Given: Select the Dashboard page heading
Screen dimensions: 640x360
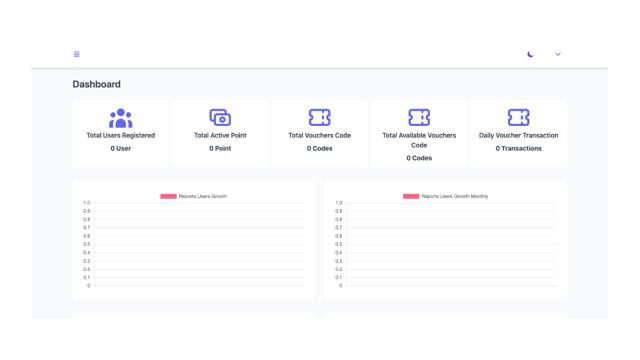Looking at the screenshot, I should pyautogui.click(x=96, y=84).
